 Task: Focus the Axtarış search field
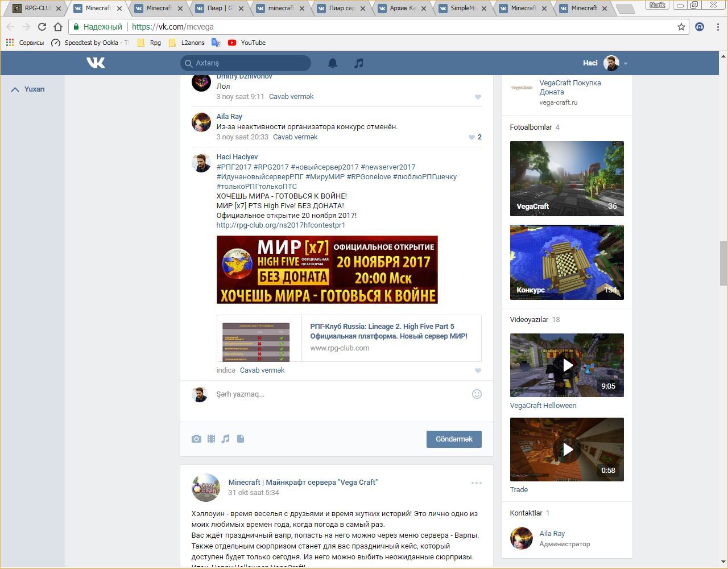[246, 63]
